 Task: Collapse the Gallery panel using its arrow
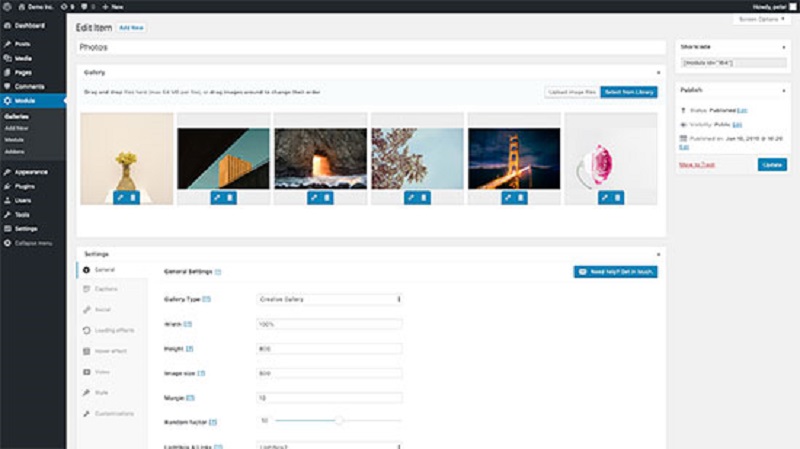[x=658, y=72]
